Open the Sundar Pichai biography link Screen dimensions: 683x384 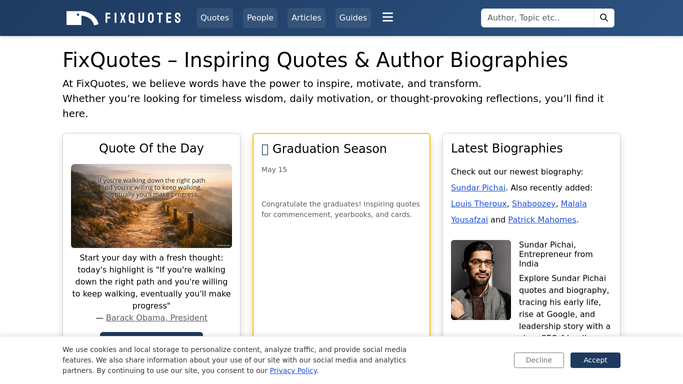(478, 188)
